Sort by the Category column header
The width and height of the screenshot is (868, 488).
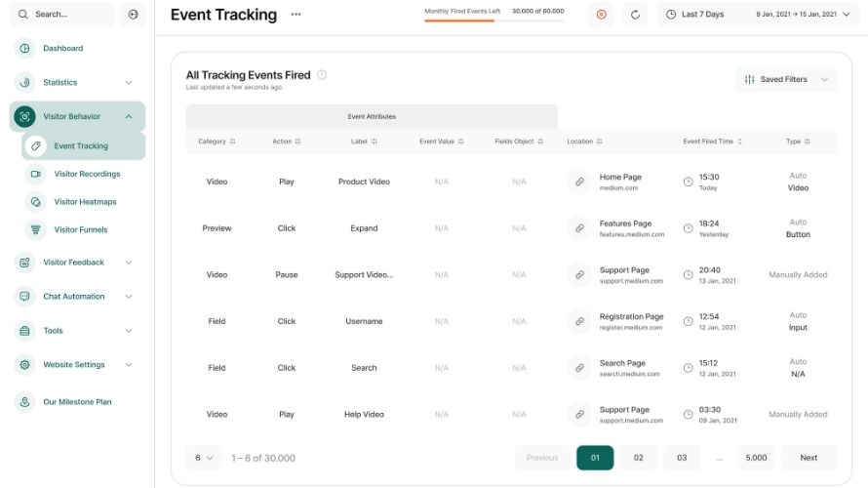[x=217, y=142]
